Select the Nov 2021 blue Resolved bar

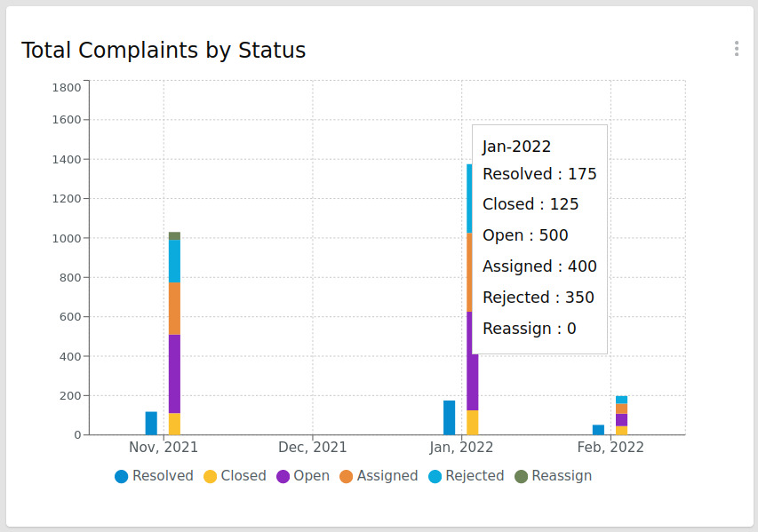coord(151,424)
